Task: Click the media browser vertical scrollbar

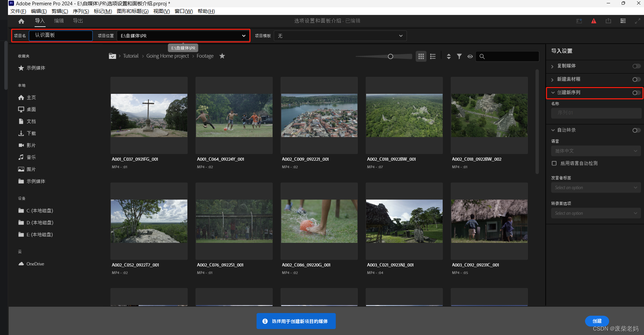Action: [x=537, y=122]
